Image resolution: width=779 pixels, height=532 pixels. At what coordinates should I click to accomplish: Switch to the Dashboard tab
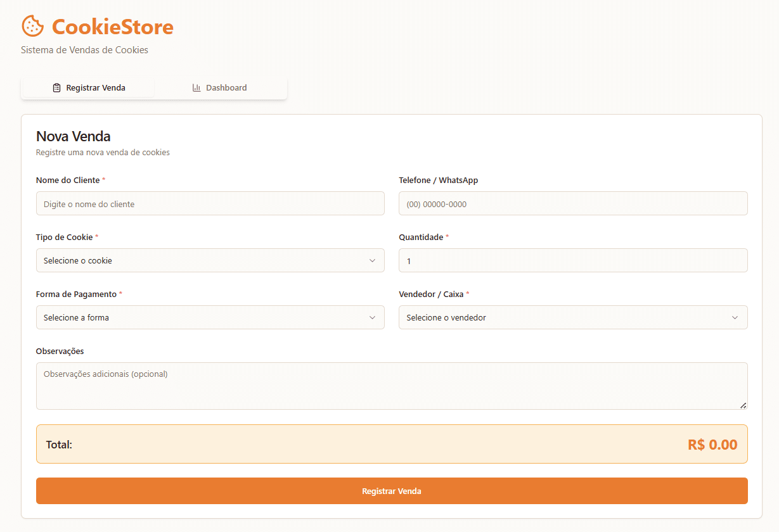click(x=220, y=88)
